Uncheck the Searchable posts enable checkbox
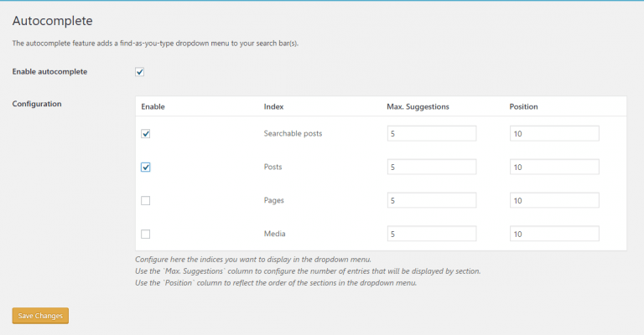Viewport: 644px width, 335px height. [145, 134]
